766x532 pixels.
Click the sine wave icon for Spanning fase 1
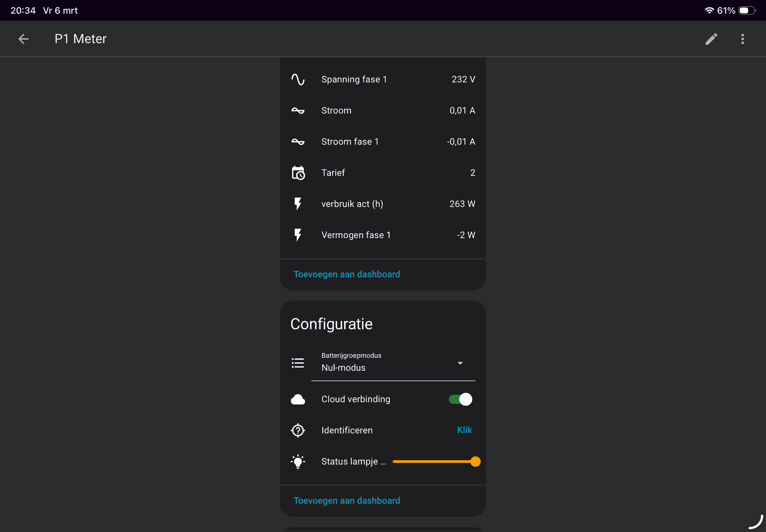coord(298,79)
